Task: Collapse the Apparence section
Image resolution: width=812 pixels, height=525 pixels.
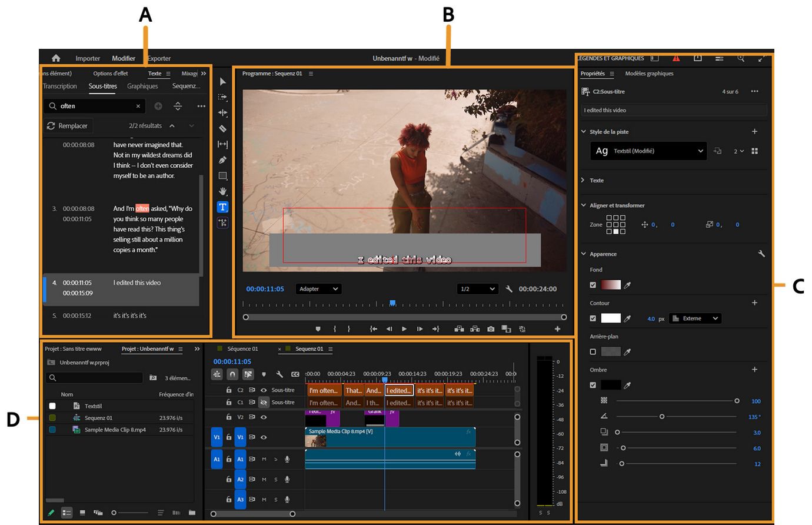Action: (x=583, y=254)
